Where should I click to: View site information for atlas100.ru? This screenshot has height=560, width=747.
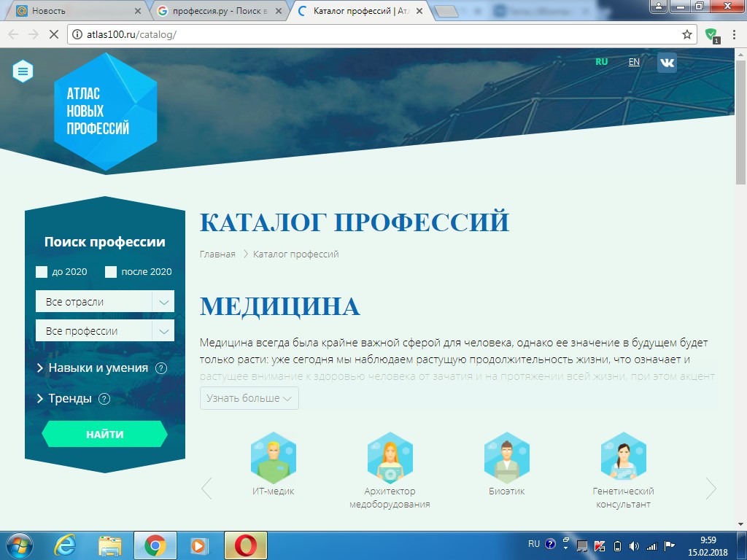click(x=77, y=34)
